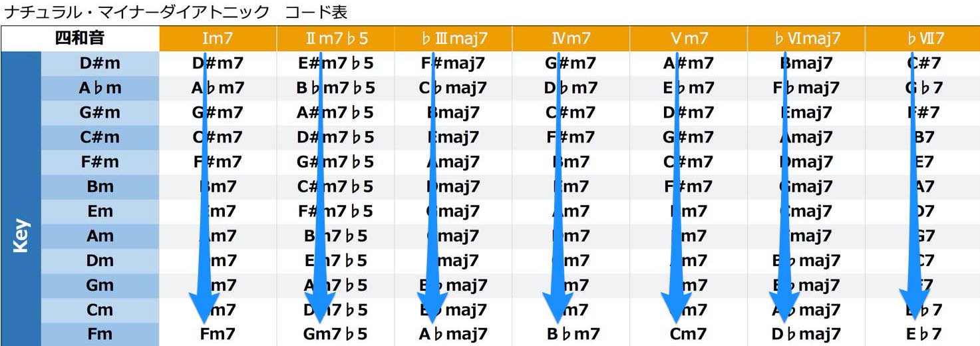
Task: Click Amaj7 in the F#m row
Action: click(454, 162)
